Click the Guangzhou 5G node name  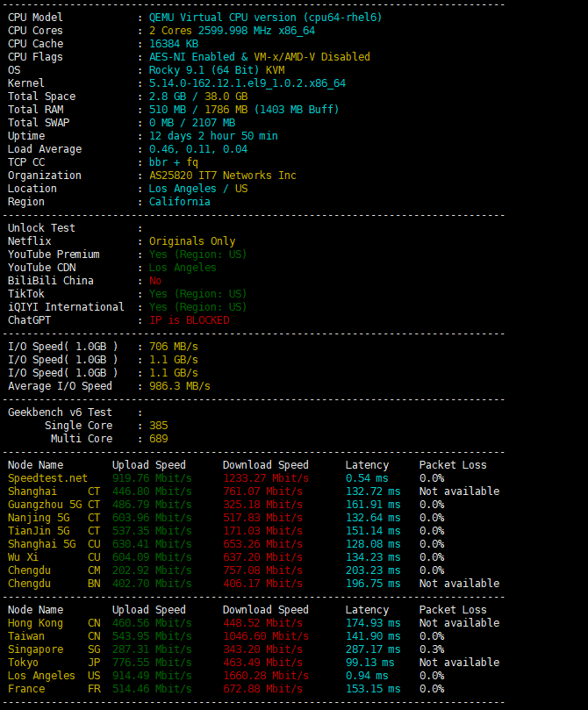pyautogui.click(x=45, y=505)
